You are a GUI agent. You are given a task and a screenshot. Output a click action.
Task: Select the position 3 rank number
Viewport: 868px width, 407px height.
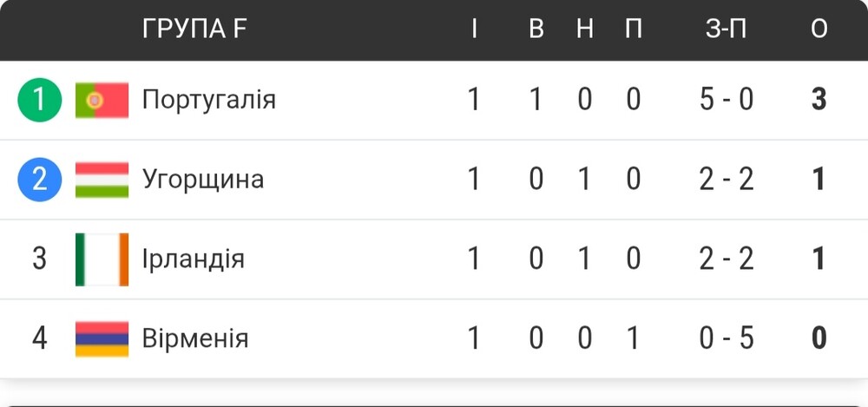39,259
